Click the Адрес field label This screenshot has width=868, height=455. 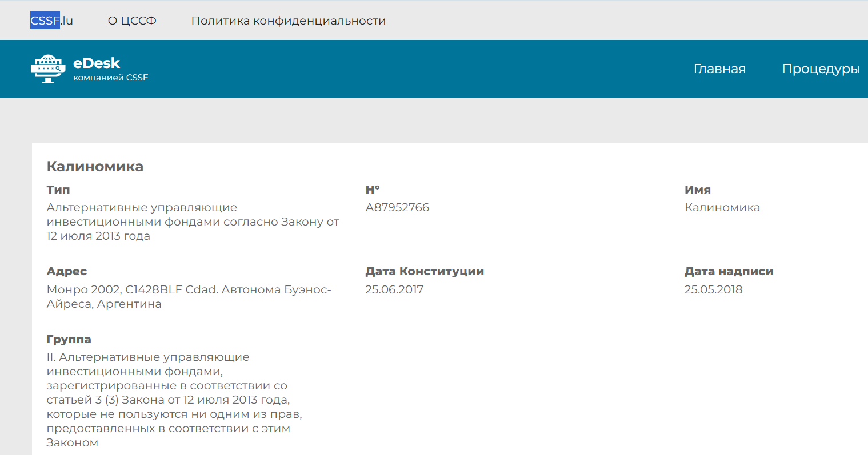coord(67,271)
